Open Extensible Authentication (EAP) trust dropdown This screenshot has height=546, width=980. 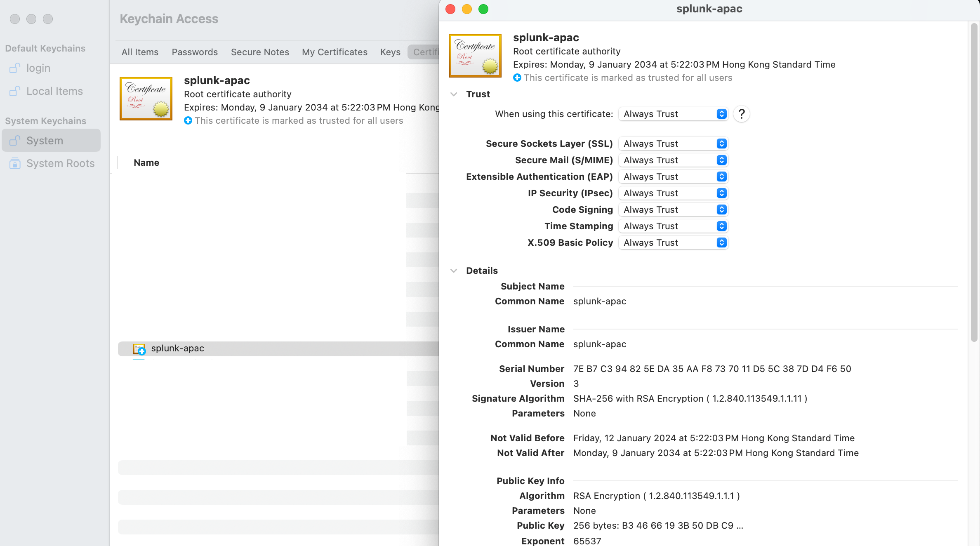[x=673, y=177]
